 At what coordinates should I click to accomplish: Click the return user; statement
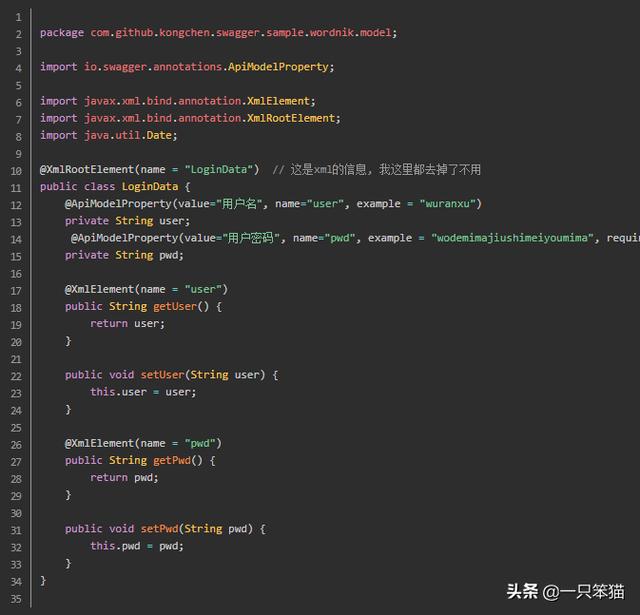pyautogui.click(x=127, y=324)
